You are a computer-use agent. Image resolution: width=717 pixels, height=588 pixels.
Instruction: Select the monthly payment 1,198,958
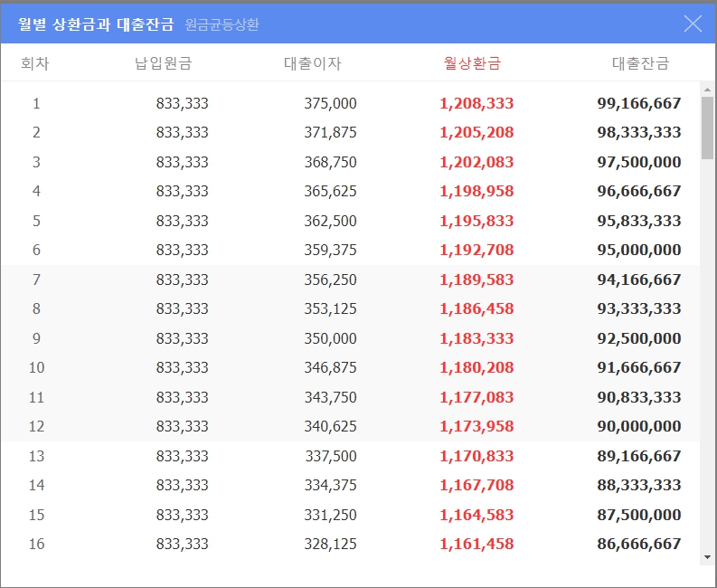pyautogui.click(x=476, y=191)
